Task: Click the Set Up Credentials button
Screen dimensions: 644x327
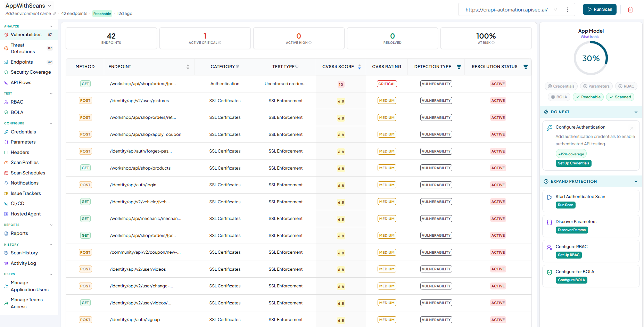Action: tap(573, 163)
